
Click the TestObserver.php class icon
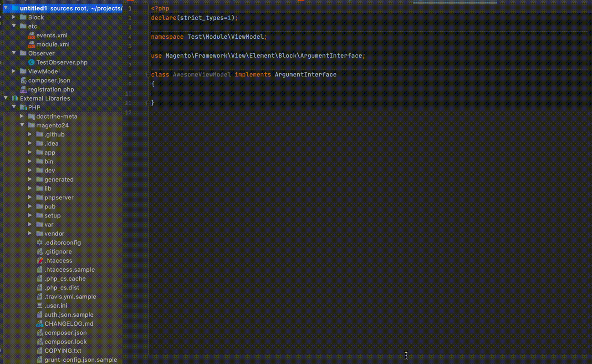pyautogui.click(x=31, y=62)
